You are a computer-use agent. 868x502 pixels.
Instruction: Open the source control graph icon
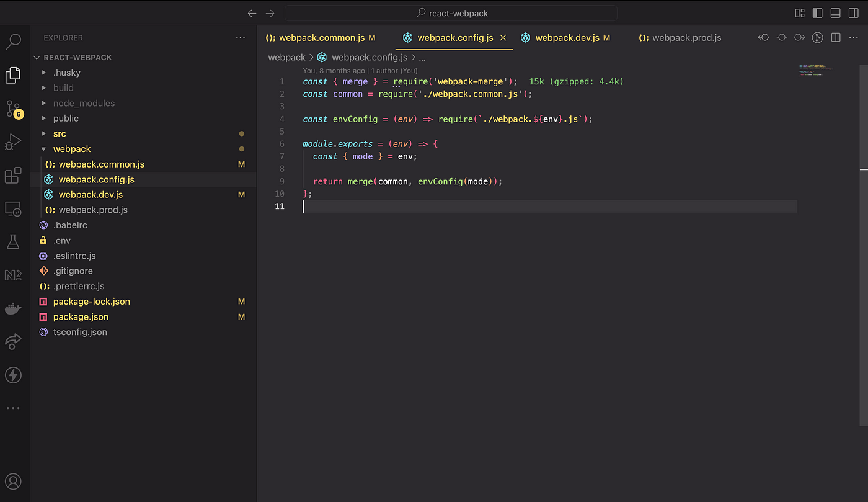click(818, 37)
